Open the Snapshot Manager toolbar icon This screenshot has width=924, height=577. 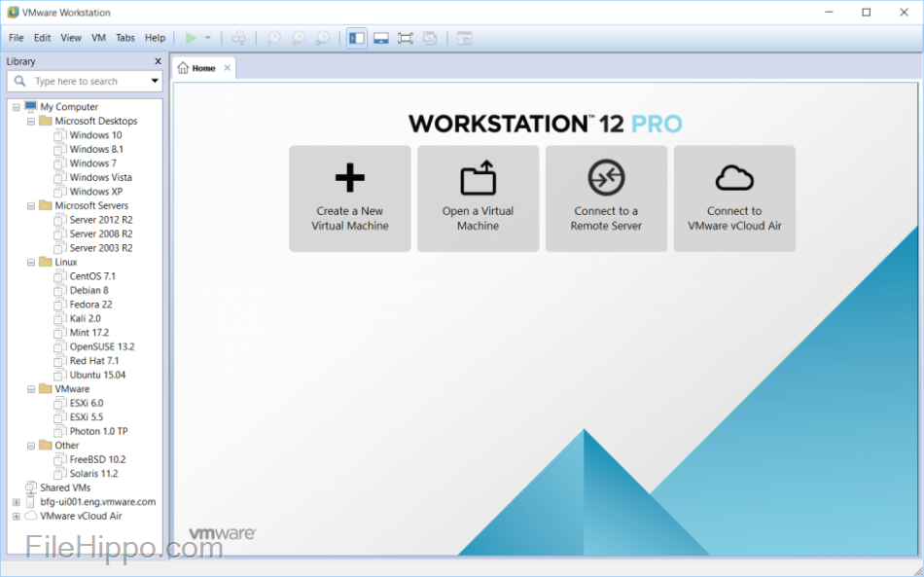[x=322, y=38]
